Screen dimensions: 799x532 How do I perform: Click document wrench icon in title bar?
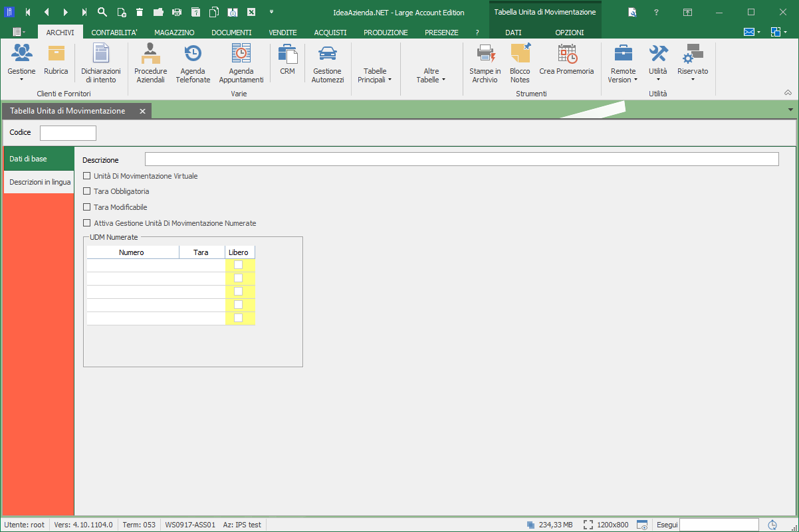point(632,12)
